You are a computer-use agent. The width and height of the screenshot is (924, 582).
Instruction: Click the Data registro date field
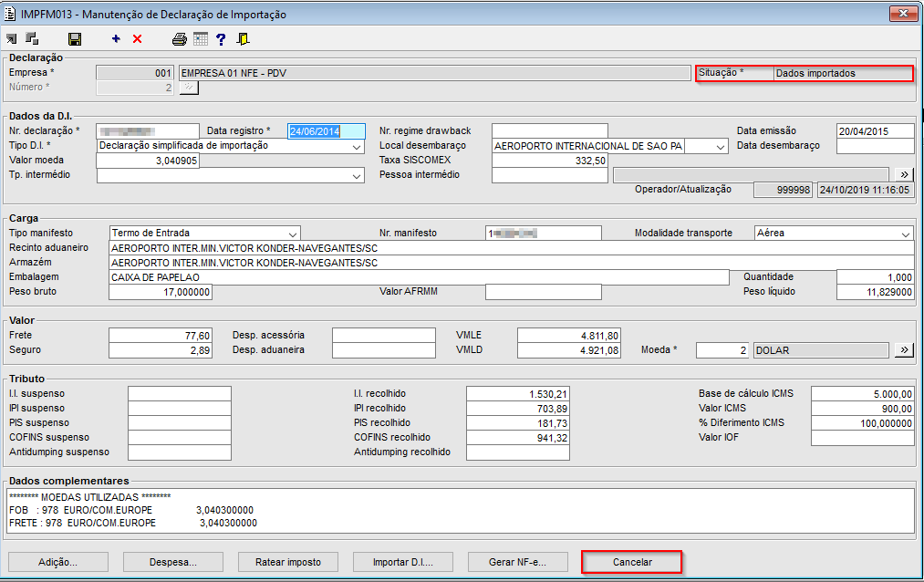[x=327, y=131]
